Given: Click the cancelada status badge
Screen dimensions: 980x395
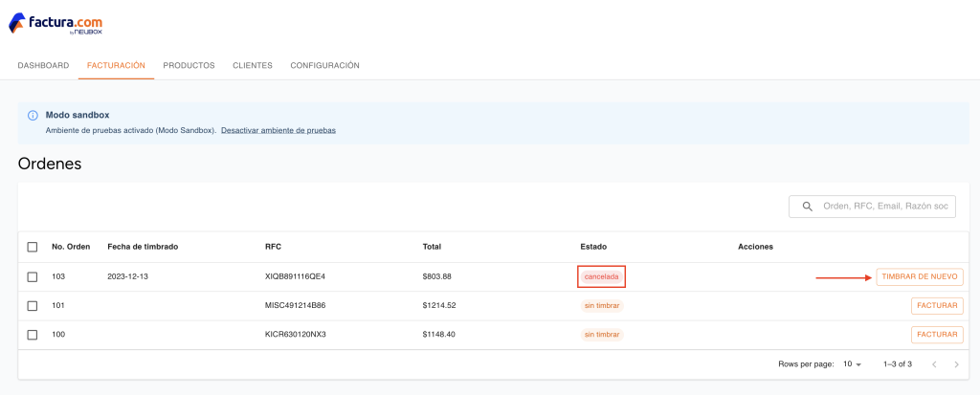Looking at the screenshot, I should pos(602,276).
